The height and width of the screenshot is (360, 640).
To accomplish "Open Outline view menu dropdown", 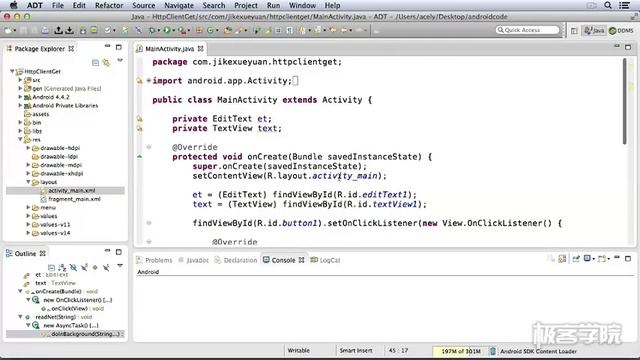I will [120, 266].
